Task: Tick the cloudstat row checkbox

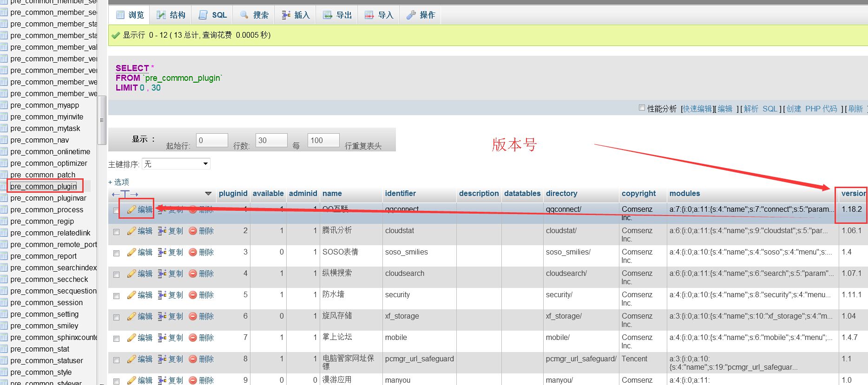Action: [x=116, y=232]
